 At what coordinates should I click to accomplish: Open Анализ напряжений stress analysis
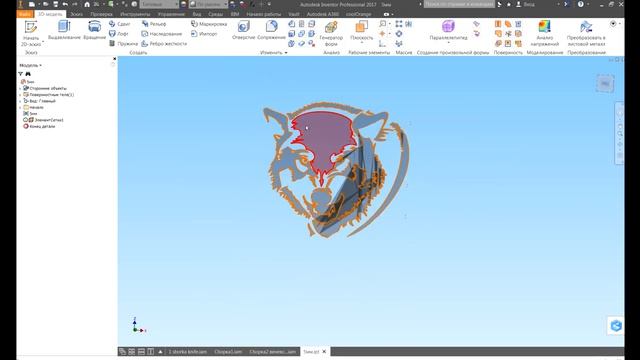pyautogui.click(x=544, y=33)
